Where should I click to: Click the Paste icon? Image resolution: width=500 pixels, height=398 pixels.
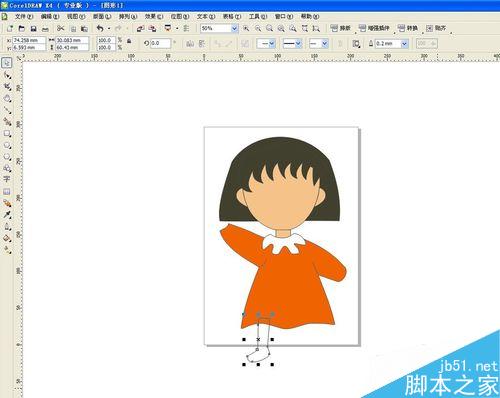(85, 29)
